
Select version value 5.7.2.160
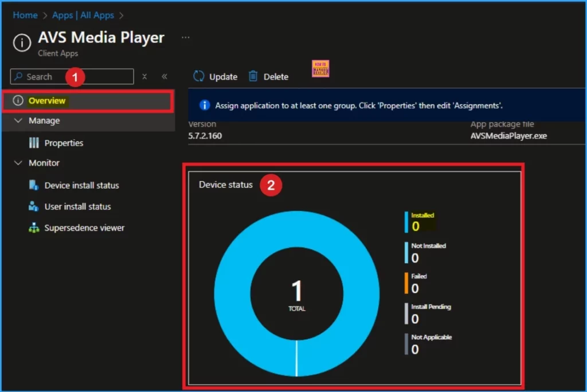tap(205, 136)
